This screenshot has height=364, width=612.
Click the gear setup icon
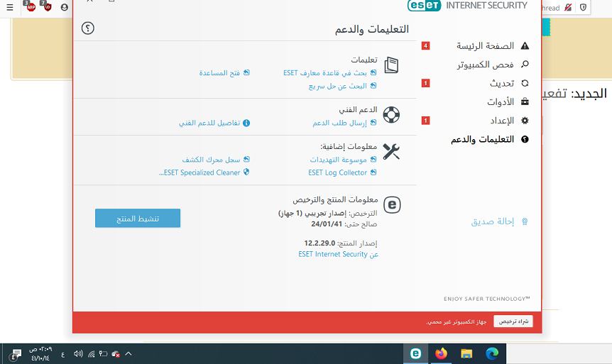click(x=525, y=121)
